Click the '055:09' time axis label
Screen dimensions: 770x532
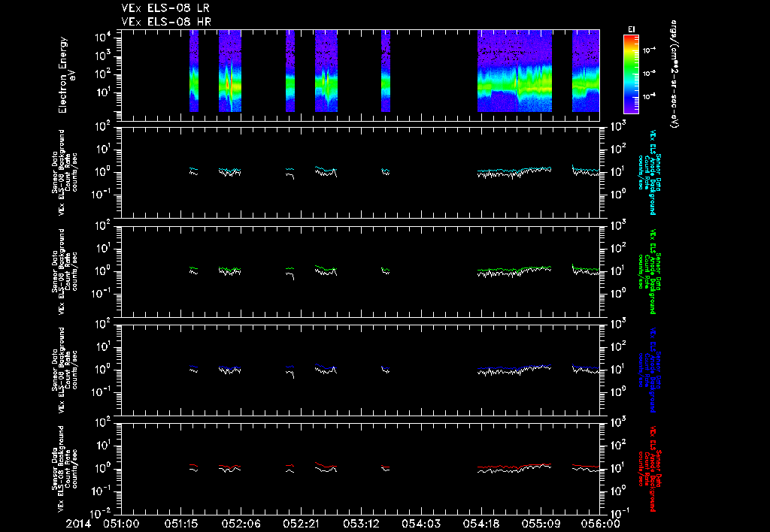click(540, 524)
